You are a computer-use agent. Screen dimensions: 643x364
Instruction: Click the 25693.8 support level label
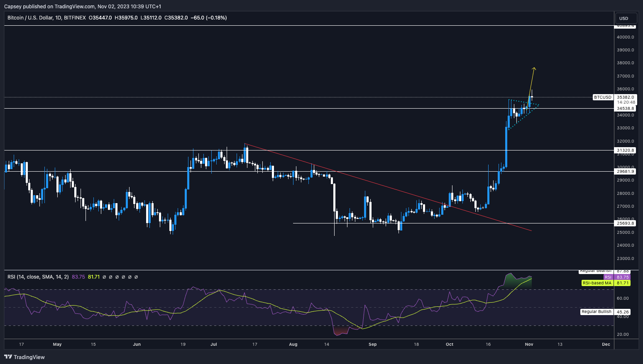point(625,223)
